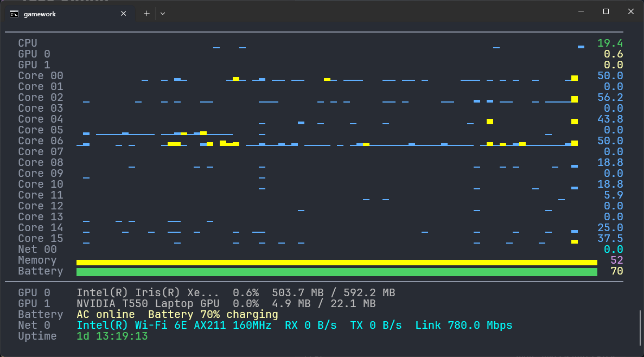Open a new terminal tab
This screenshot has height=357, width=644.
(146, 14)
